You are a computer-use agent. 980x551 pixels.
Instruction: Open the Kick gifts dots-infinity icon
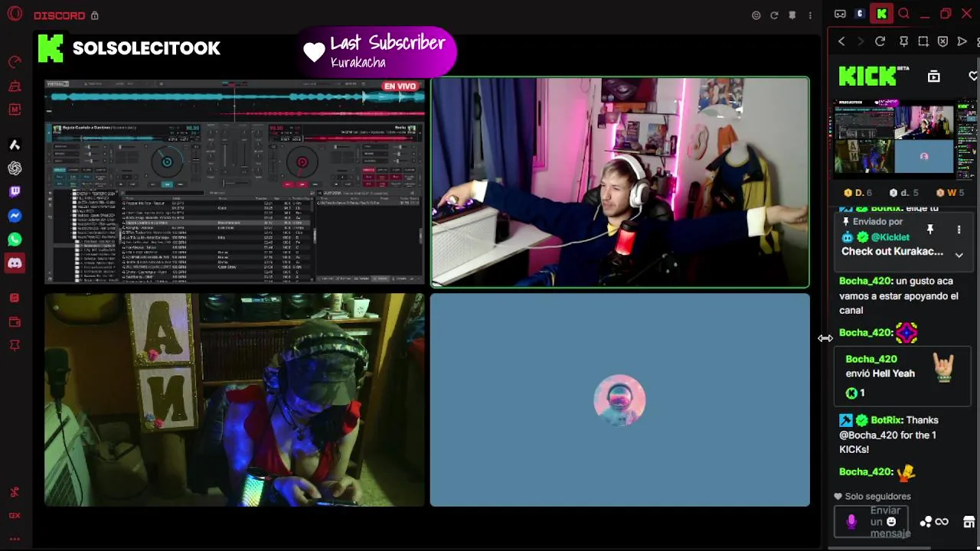[x=934, y=522]
